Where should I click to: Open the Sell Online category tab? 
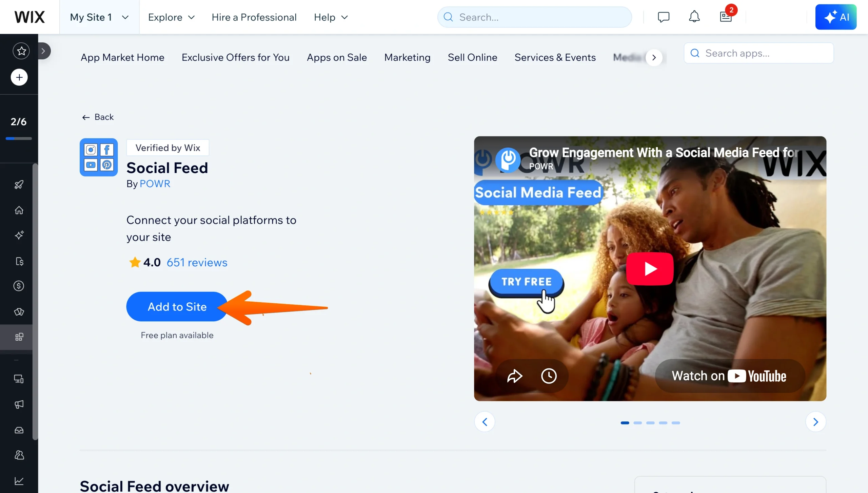(472, 57)
